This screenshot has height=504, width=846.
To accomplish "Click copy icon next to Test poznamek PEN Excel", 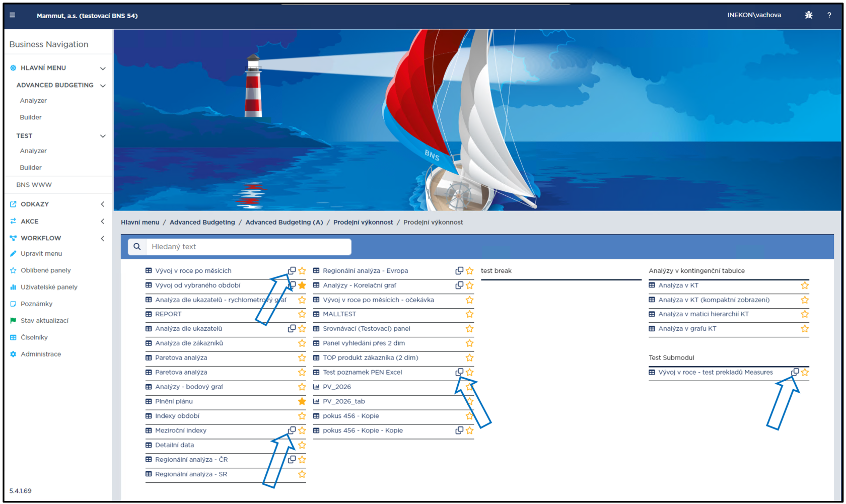I will 459,373.
